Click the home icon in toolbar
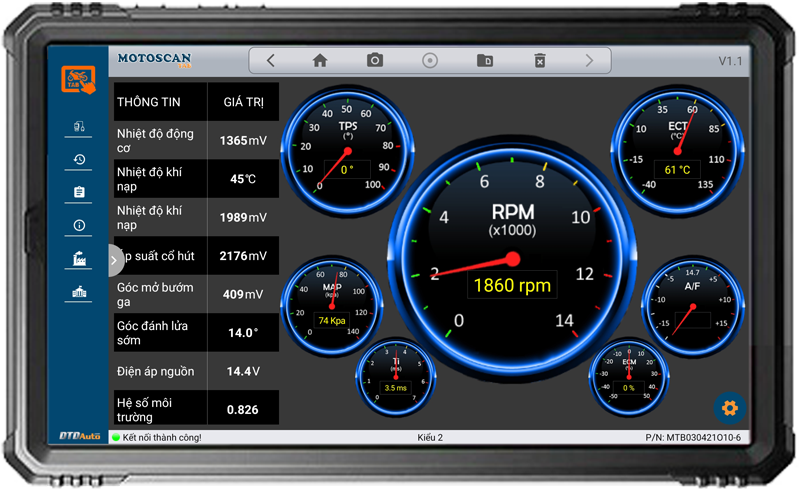 click(320, 61)
